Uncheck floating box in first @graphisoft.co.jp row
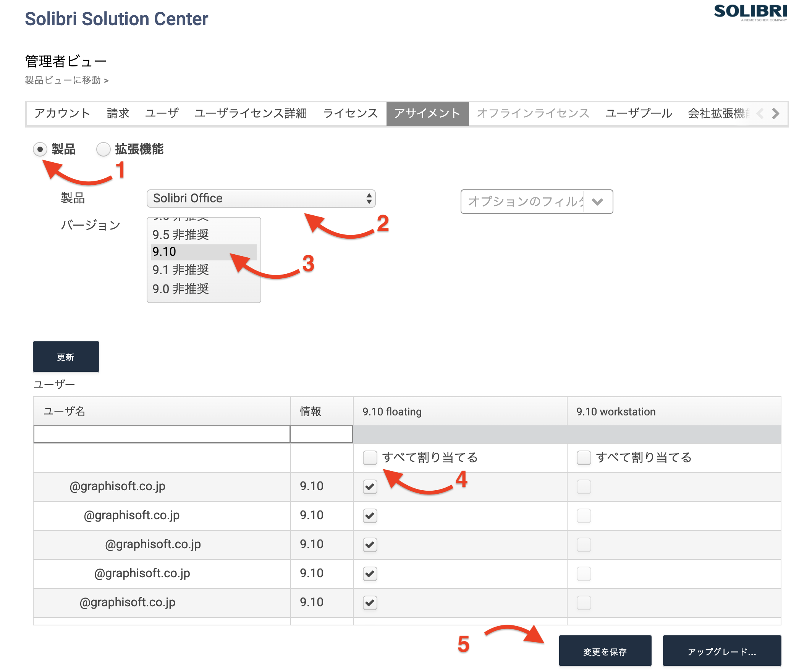 370,487
